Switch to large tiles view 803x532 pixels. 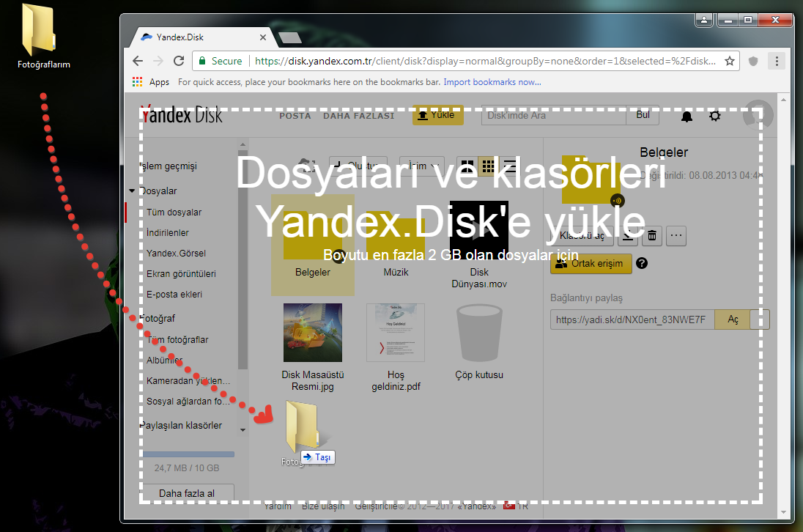[466, 166]
